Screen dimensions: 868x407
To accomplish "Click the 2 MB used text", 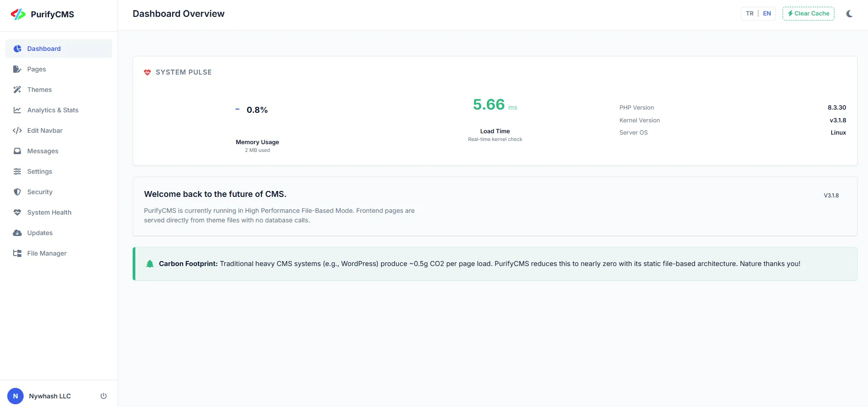I will [x=258, y=151].
